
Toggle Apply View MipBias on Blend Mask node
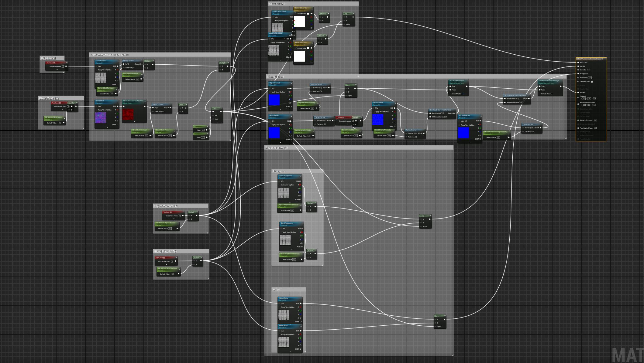97,110
